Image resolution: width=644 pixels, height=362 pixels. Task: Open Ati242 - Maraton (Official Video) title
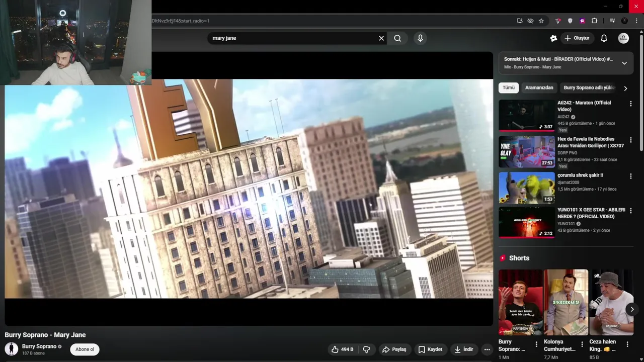584,106
